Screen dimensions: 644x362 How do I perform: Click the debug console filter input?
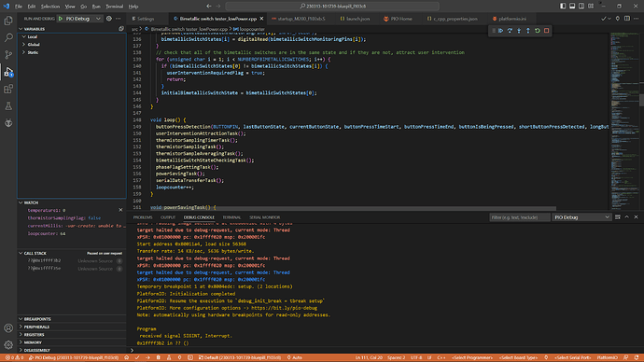[519, 217]
